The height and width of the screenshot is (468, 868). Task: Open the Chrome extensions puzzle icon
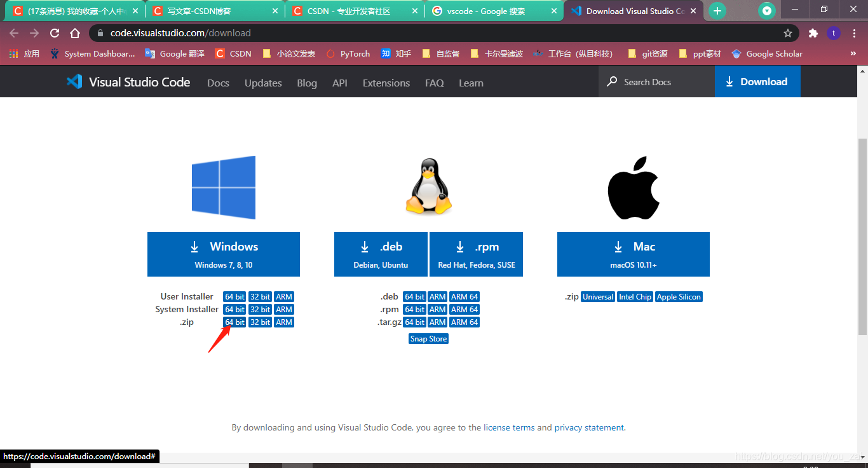tap(813, 33)
